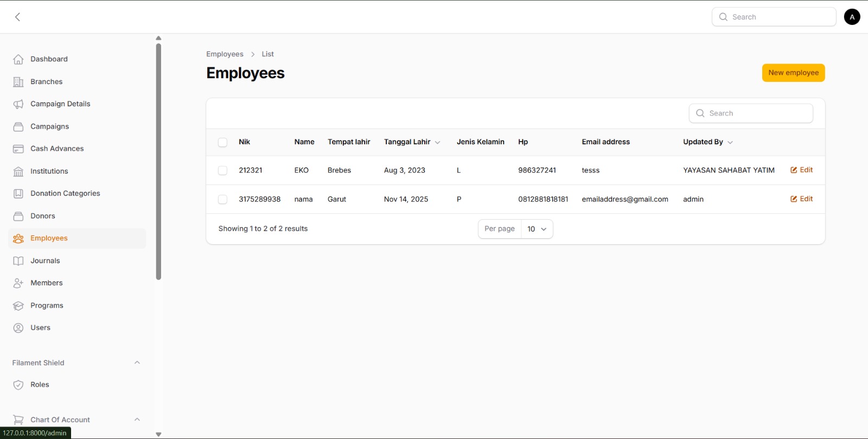Click the Nik column header
Screen dimensions: 868x439
[x=244, y=142]
